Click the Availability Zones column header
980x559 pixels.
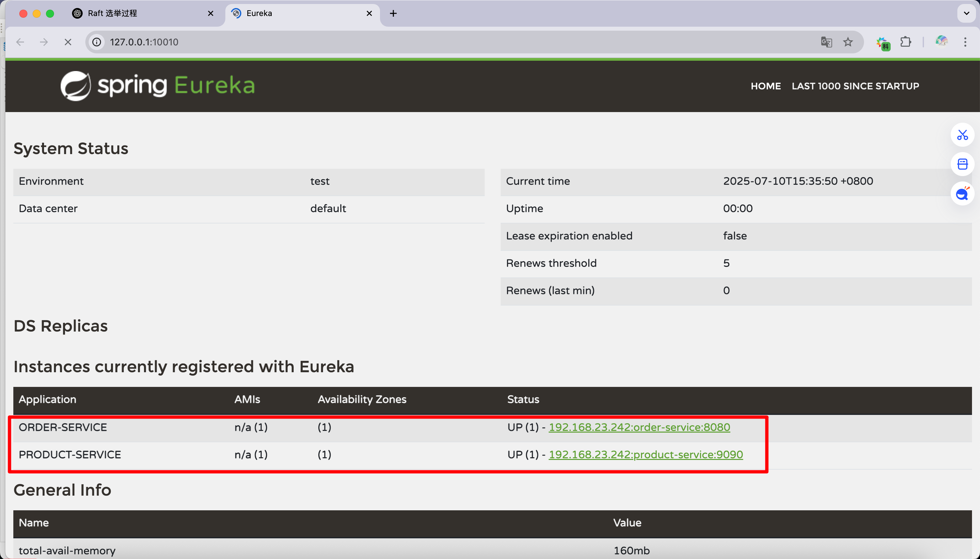tap(362, 399)
